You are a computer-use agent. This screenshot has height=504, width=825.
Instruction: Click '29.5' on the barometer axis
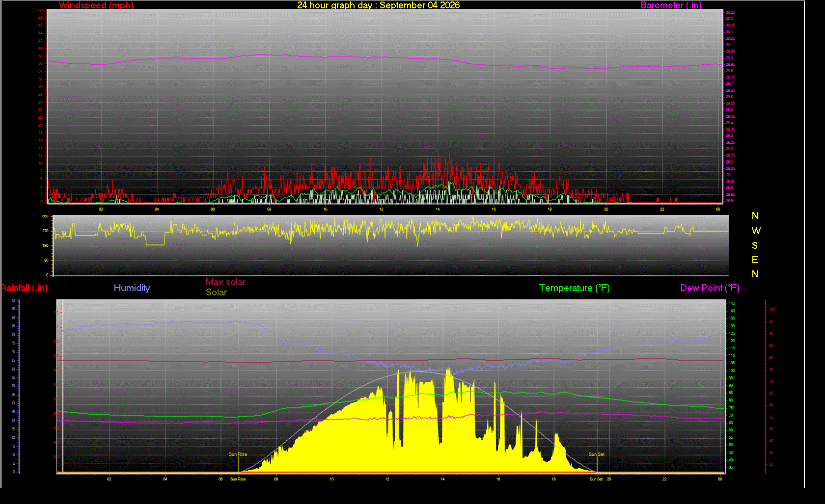729,109
